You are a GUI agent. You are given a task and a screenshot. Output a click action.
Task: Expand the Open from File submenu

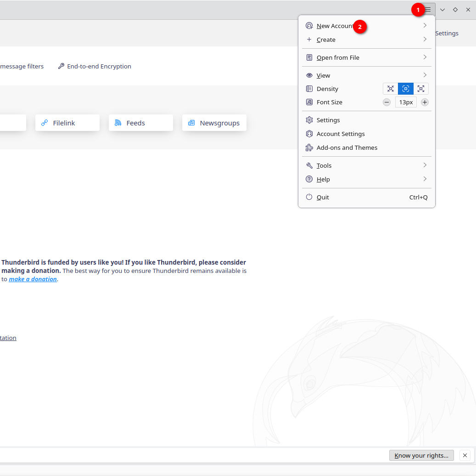click(x=425, y=57)
